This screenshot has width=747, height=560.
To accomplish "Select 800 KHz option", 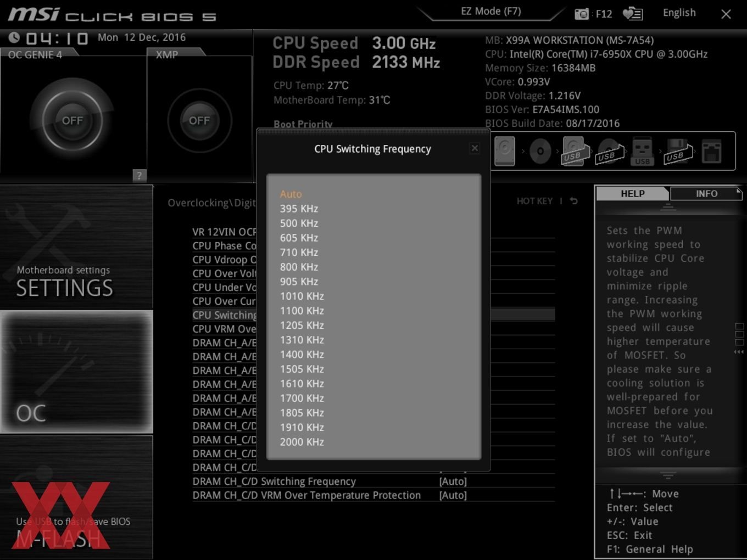I will tap(299, 267).
